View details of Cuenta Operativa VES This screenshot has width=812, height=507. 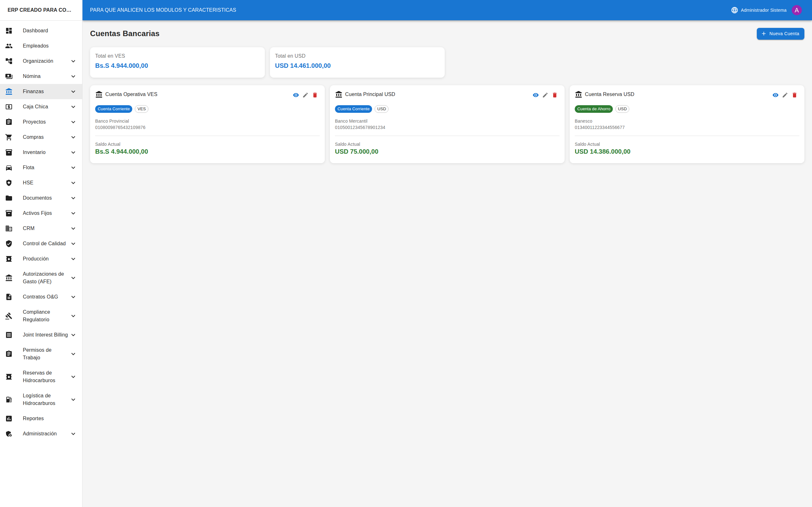pos(296,95)
